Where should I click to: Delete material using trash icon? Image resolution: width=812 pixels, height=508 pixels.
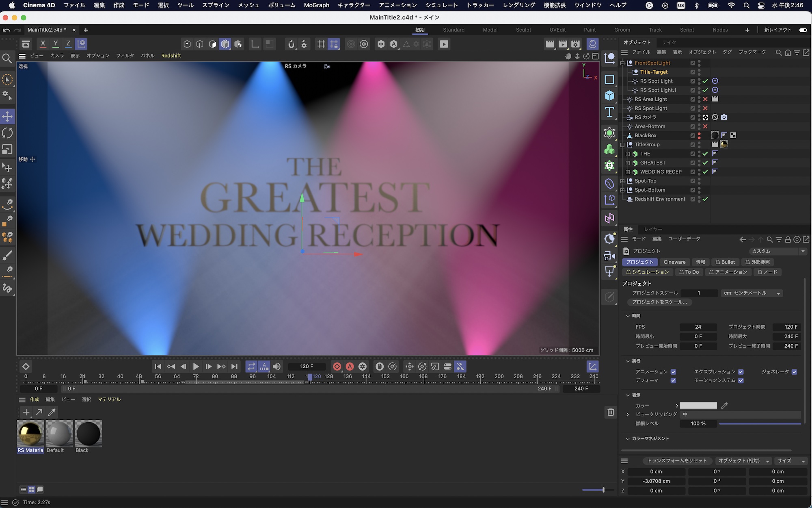click(x=611, y=412)
